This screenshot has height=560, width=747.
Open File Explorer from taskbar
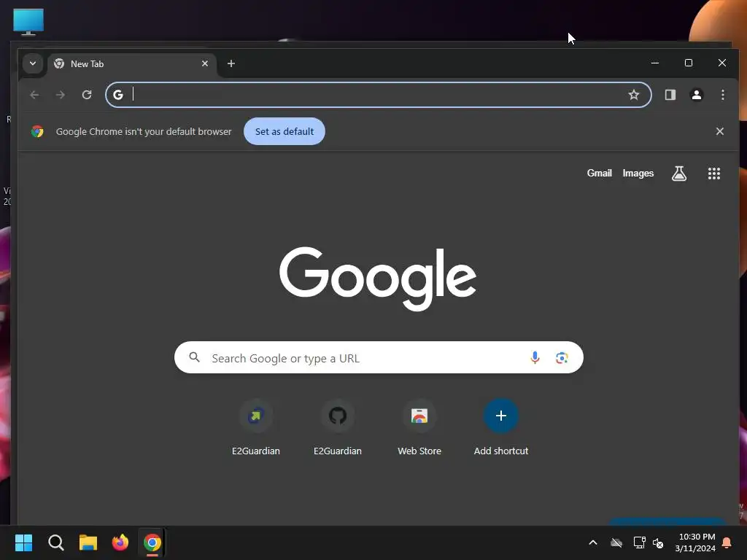coord(88,542)
